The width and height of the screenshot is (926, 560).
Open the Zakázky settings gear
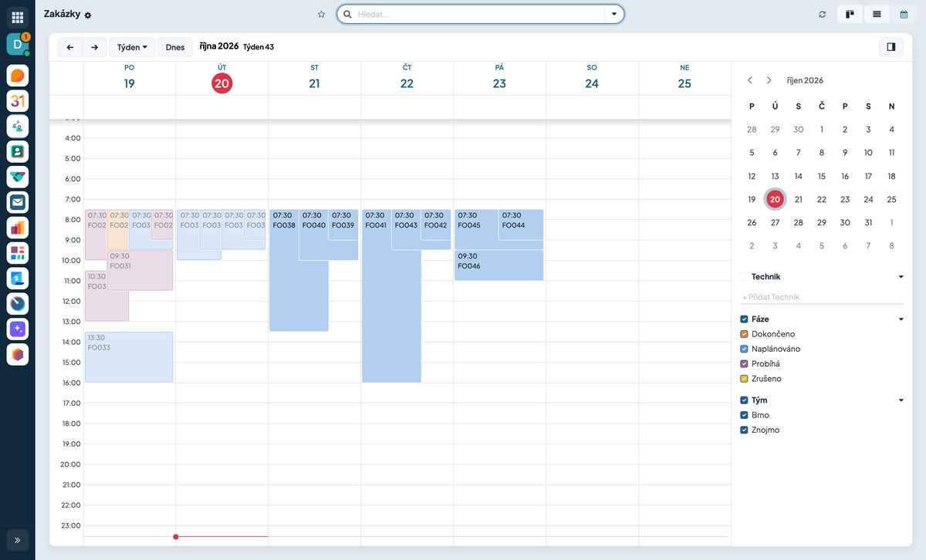coord(88,15)
